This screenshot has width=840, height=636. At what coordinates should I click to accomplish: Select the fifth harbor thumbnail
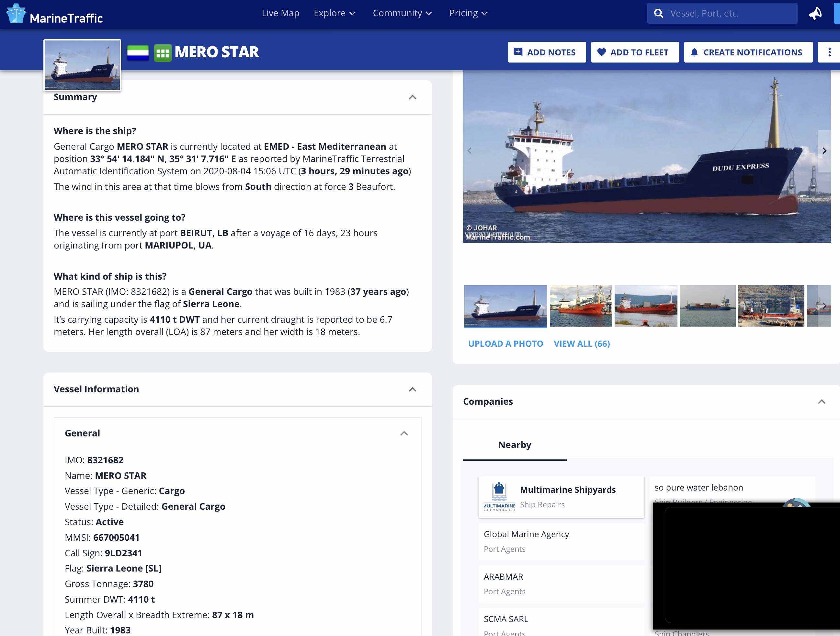pyautogui.click(x=771, y=306)
